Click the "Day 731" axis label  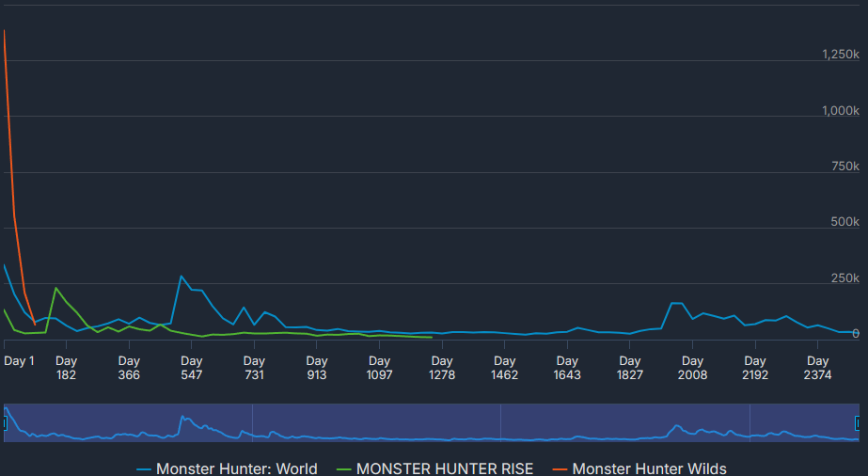(254, 368)
